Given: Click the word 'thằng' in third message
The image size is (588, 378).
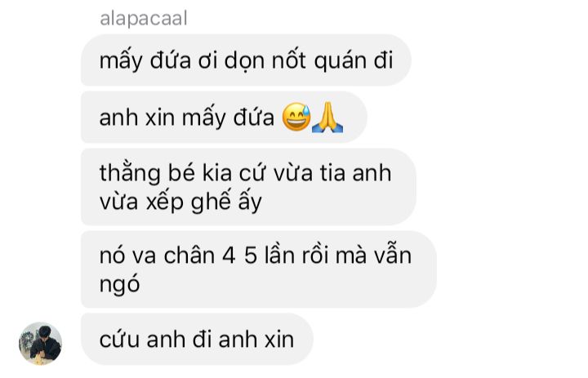Looking at the screenshot, I should [130, 174].
